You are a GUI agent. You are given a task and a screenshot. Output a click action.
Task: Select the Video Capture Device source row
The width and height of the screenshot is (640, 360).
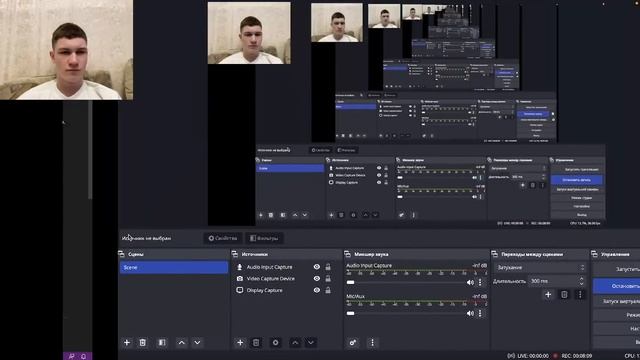(x=284, y=278)
